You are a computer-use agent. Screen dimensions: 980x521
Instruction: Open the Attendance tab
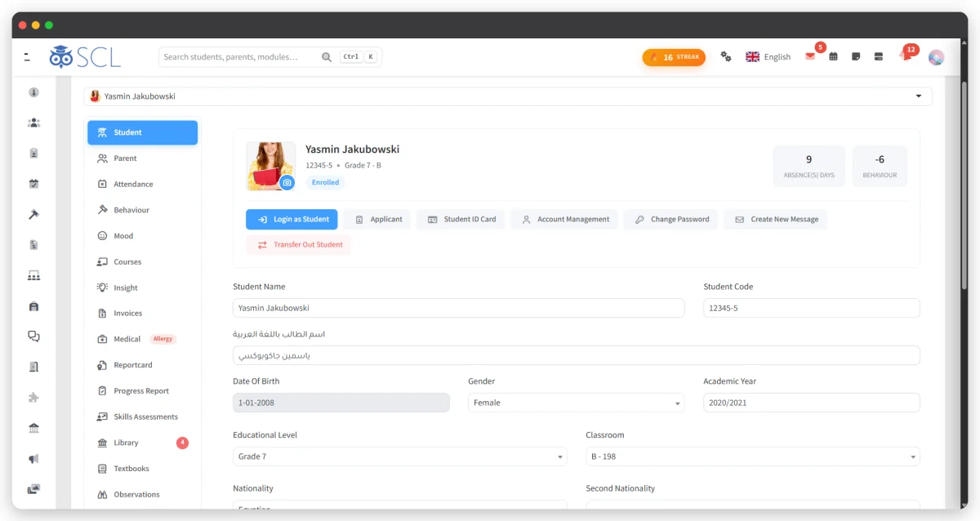[142, 185]
